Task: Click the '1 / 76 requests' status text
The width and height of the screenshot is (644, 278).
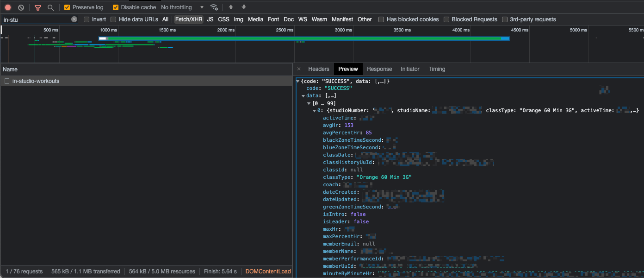Action: [24, 272]
